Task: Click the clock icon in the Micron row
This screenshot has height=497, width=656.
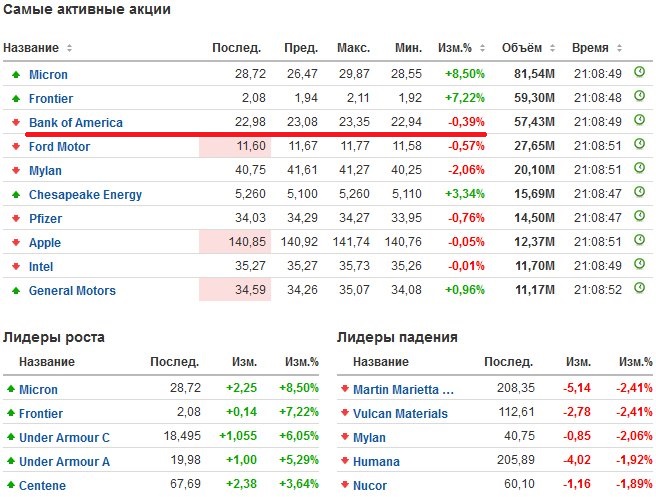Action: coord(640,74)
